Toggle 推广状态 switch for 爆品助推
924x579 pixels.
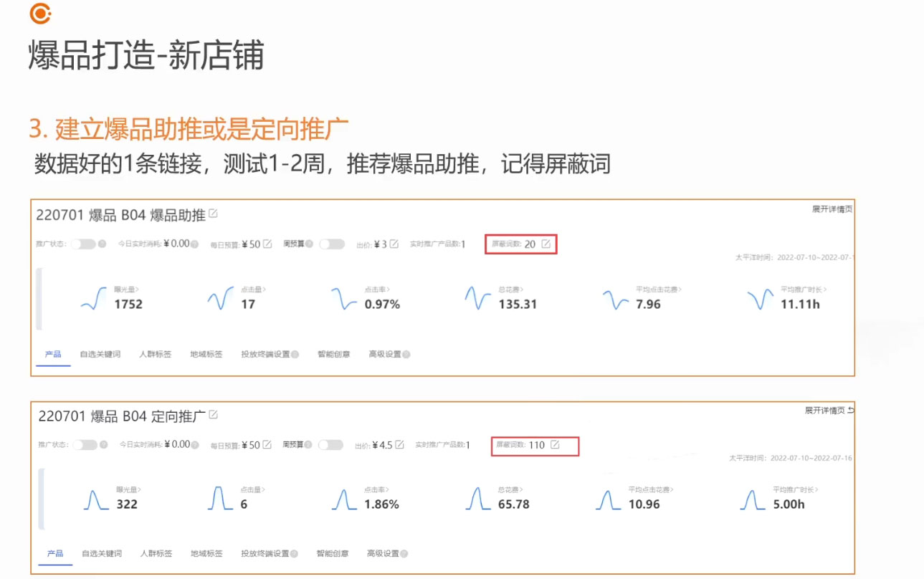(x=83, y=244)
